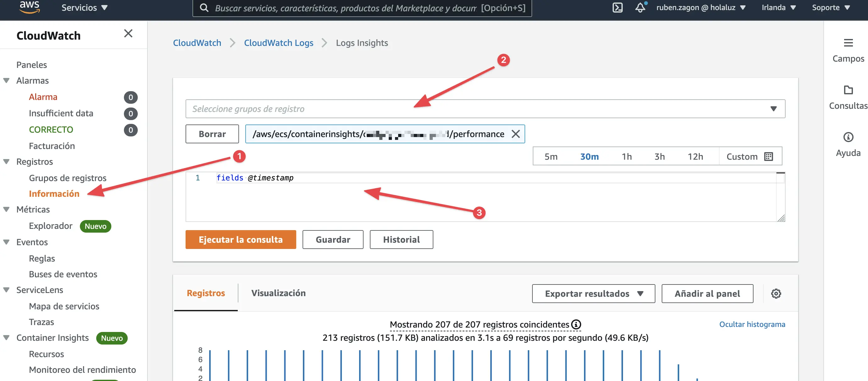The image size is (868, 381).
Task: Open the notifications bell
Action: pos(640,8)
